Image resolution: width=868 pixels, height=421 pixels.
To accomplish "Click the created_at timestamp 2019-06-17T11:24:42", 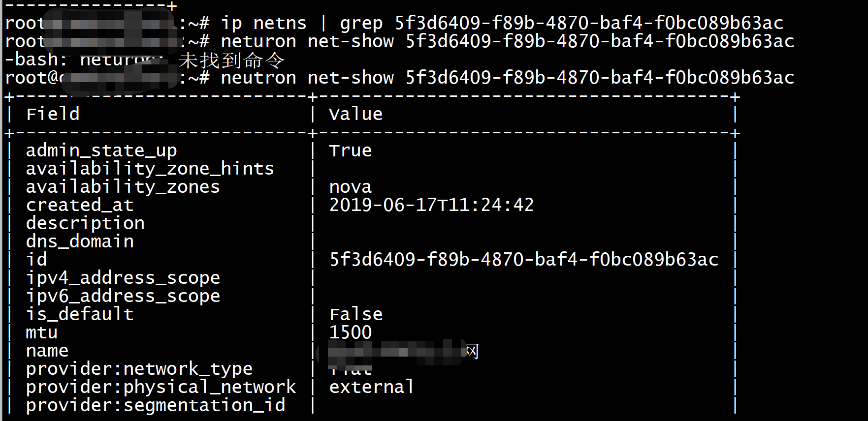I will point(431,205).
